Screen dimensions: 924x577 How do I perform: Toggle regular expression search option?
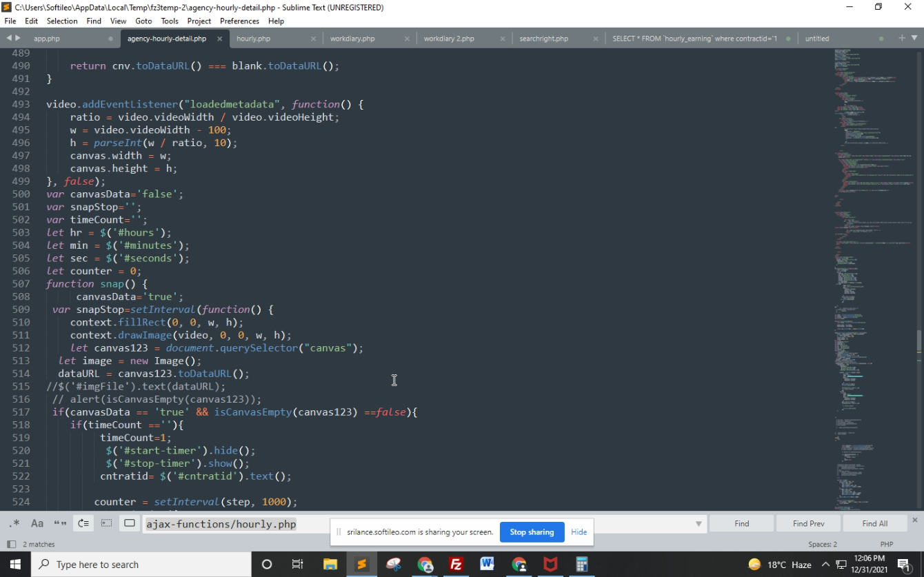pos(14,523)
